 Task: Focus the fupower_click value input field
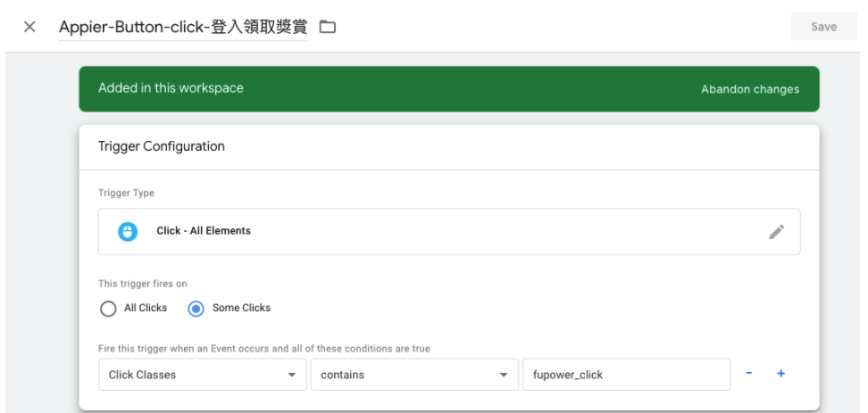(x=625, y=375)
